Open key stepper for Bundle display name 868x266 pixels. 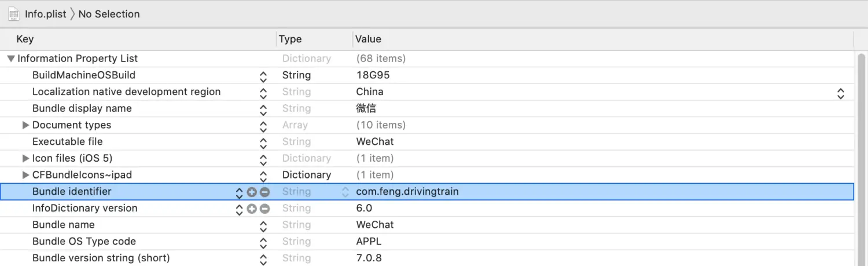tap(263, 109)
